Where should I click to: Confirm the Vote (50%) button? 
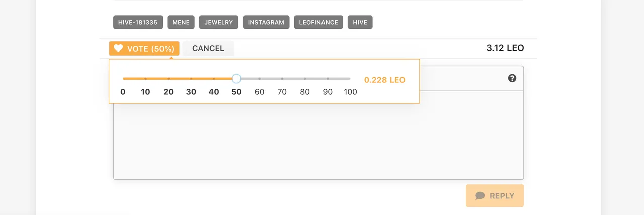pos(144,49)
